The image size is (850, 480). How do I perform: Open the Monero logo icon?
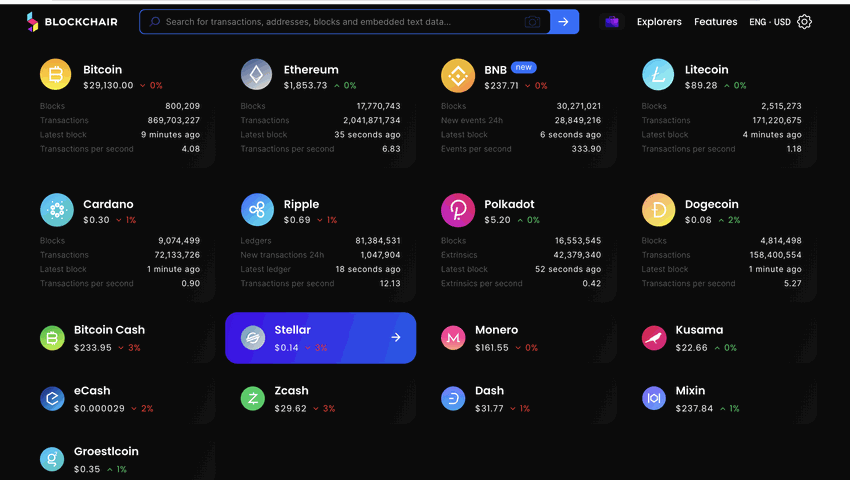point(453,338)
